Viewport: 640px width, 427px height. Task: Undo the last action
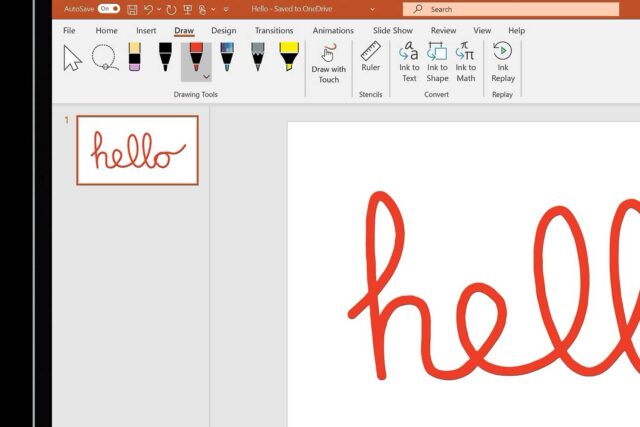click(x=149, y=9)
